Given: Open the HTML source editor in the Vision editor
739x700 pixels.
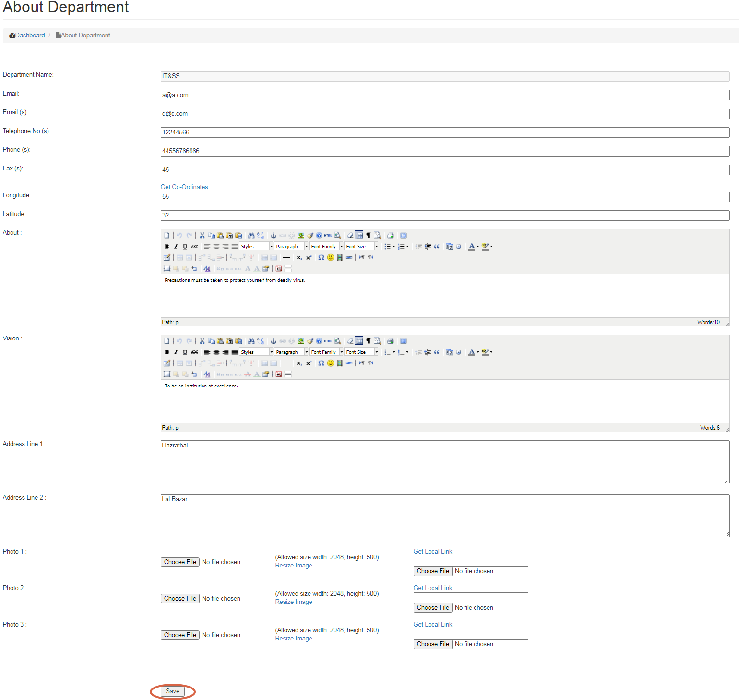Looking at the screenshot, I should click(328, 341).
